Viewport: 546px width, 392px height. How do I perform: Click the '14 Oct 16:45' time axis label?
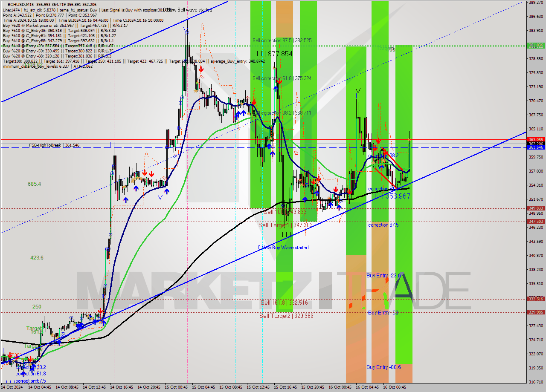[122, 388]
